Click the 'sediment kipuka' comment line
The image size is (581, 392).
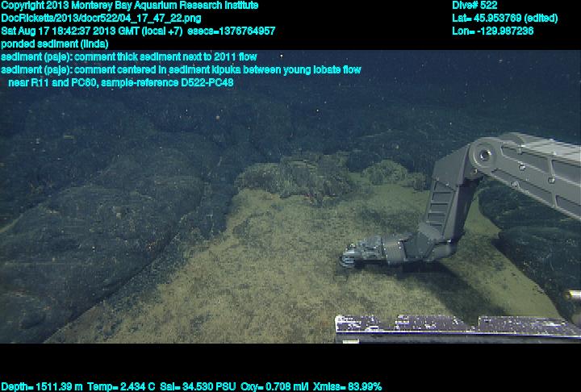pyautogui.click(x=181, y=69)
